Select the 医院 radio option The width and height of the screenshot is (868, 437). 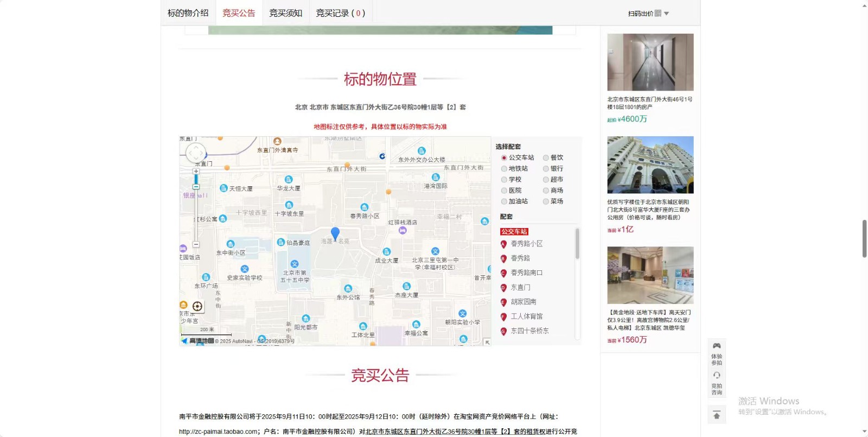(x=504, y=191)
